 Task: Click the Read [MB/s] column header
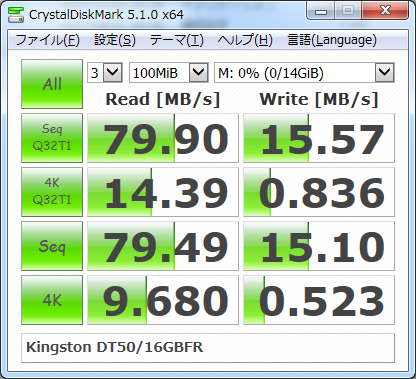coord(163,99)
